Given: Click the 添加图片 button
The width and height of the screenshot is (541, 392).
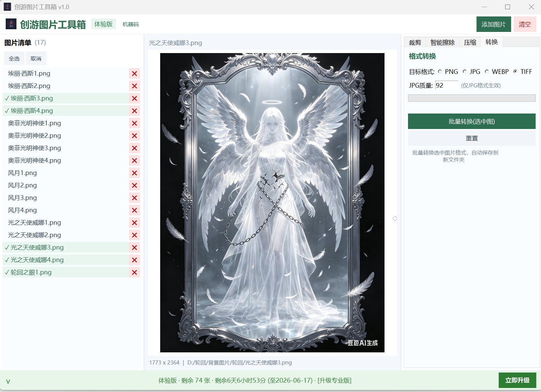Looking at the screenshot, I should pyautogui.click(x=494, y=24).
